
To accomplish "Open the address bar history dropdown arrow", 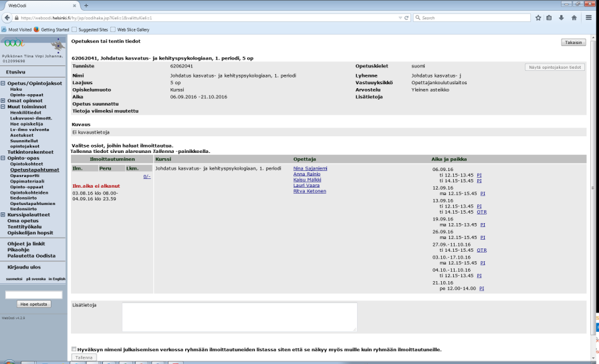I will [x=400, y=18].
